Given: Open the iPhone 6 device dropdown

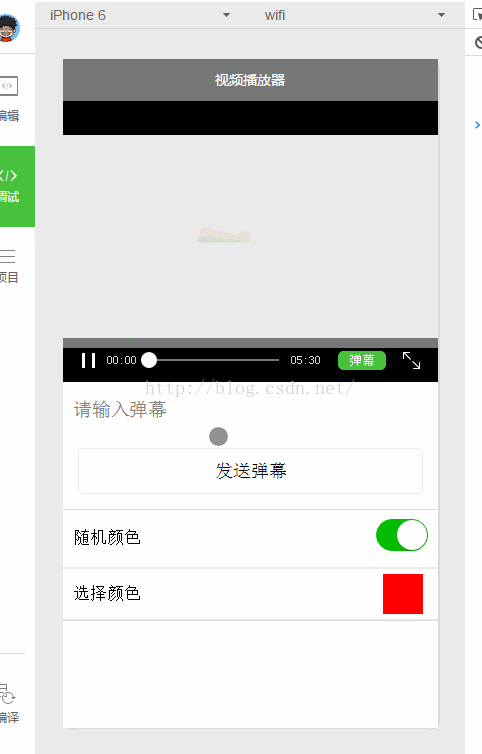Looking at the screenshot, I should coord(140,15).
